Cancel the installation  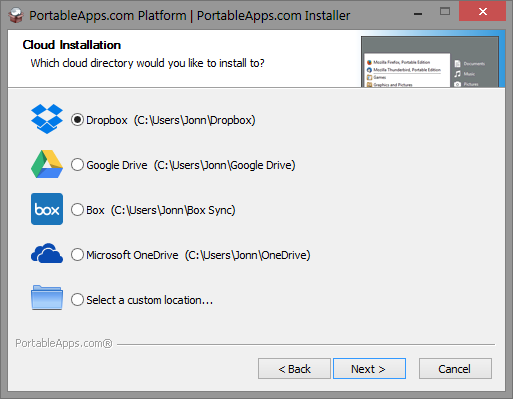tap(455, 369)
